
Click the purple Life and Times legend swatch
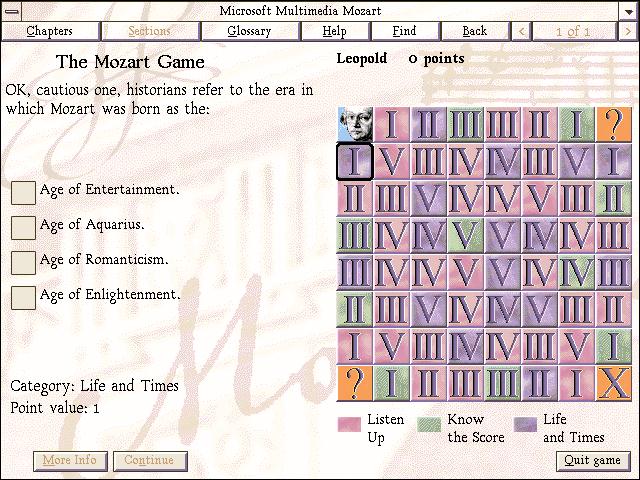(525, 424)
